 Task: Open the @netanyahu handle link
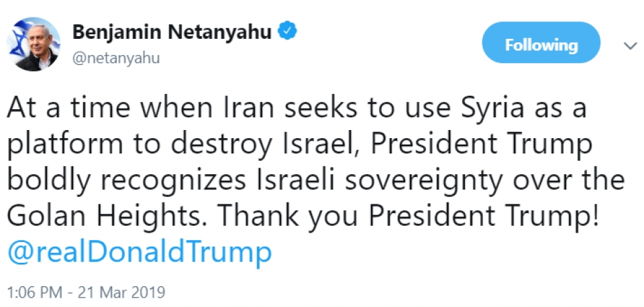(115, 58)
